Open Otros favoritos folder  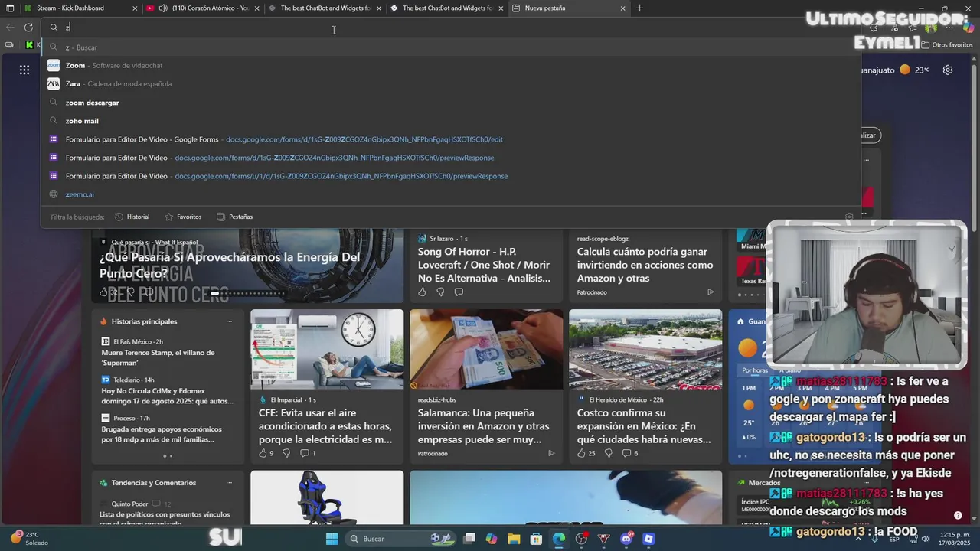(946, 45)
